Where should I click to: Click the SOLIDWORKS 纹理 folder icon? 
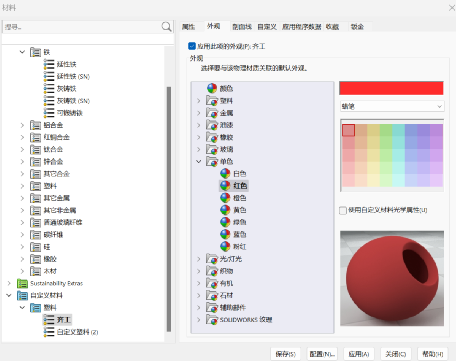pyautogui.click(x=212, y=320)
